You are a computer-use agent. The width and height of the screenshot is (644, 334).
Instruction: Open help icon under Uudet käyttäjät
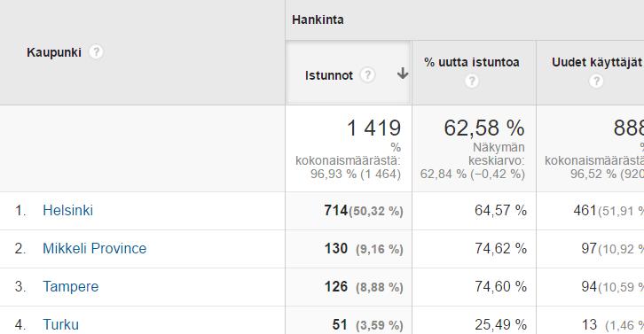click(596, 82)
